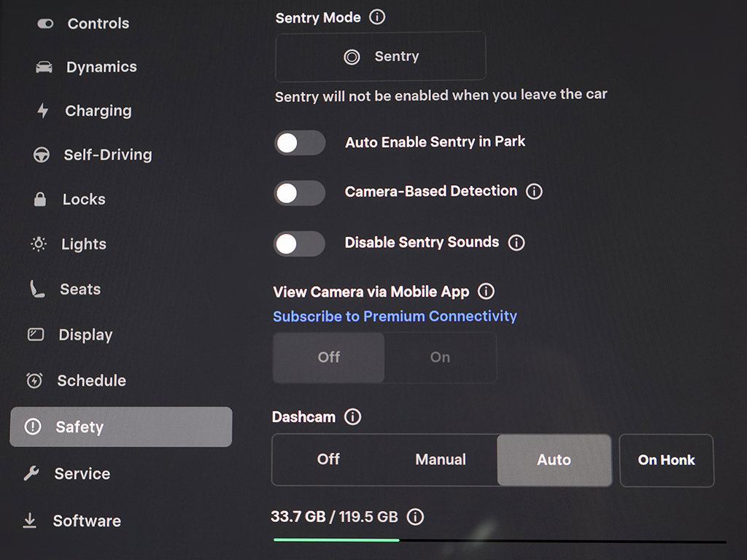Viewport: 747px width, 560px height.
Task: Tap the Lights sun icon
Action: point(39,244)
